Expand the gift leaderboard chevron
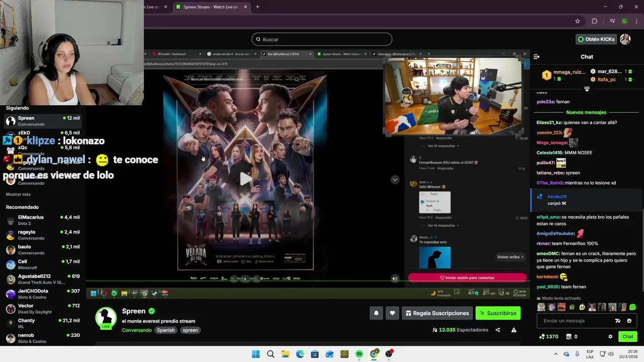This screenshot has height=362, width=644. click(x=587, y=89)
